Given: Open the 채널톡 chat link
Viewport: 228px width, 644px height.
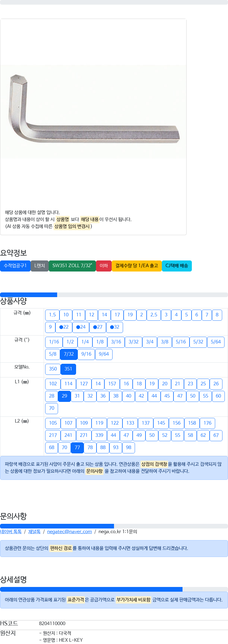Looking at the screenshot, I should point(34,532).
